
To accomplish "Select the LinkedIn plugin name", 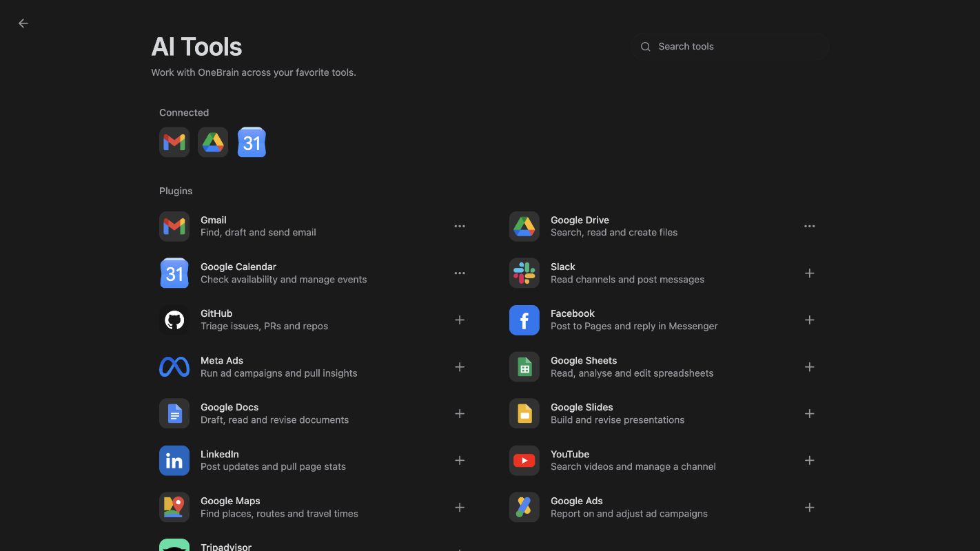I will (x=220, y=454).
